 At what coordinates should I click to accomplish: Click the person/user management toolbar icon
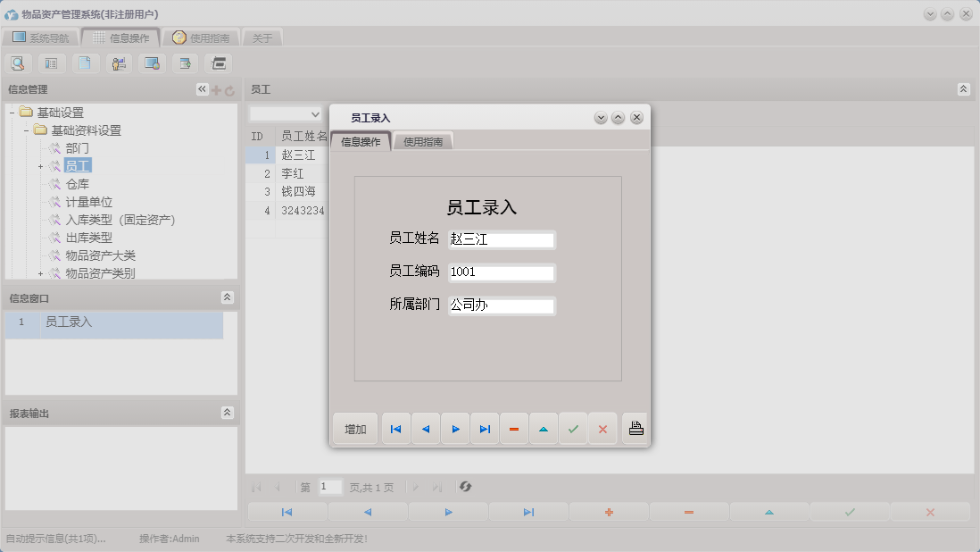118,63
